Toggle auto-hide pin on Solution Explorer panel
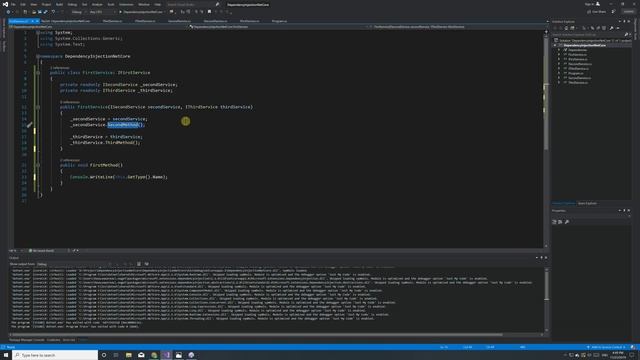The height and width of the screenshot is (360, 640). tap(624, 22)
